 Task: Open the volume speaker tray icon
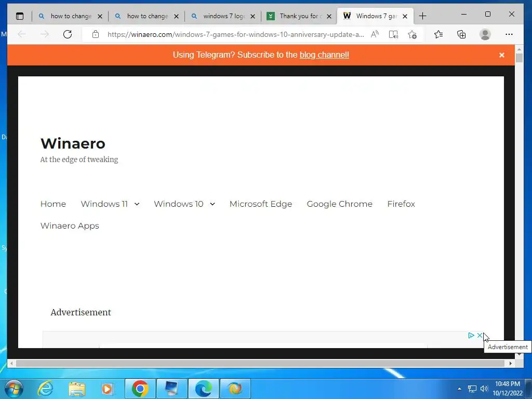tap(484, 389)
